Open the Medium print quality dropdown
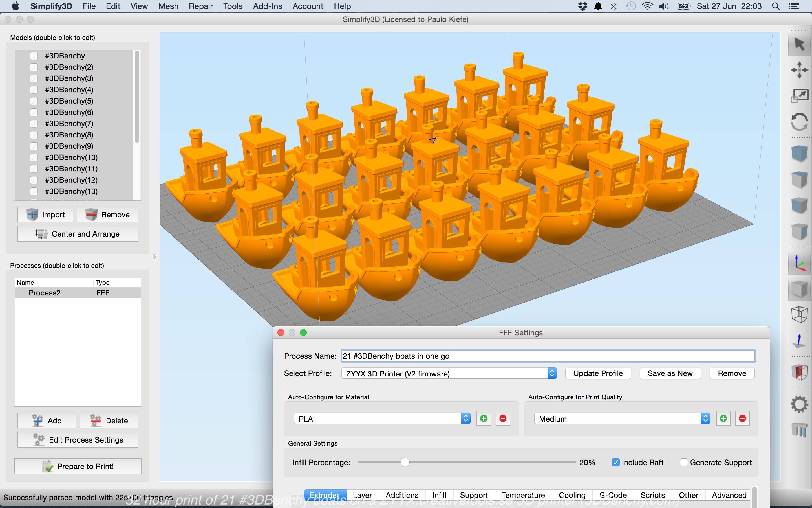This screenshot has height=508, width=812. 622,419
